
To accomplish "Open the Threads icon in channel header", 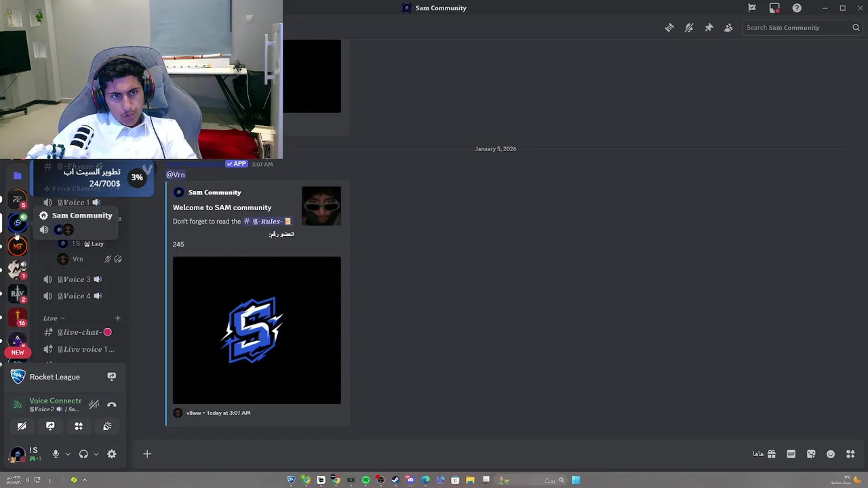I will point(669,28).
